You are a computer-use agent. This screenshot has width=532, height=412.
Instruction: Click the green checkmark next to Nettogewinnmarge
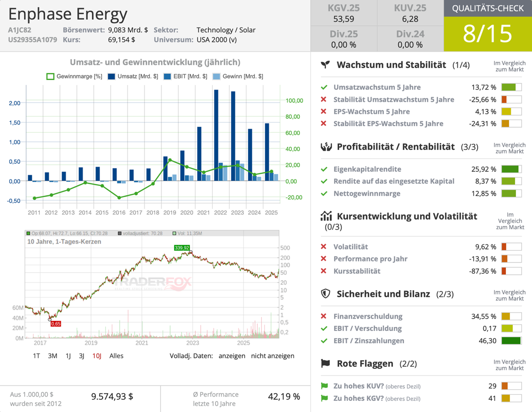coord(324,194)
